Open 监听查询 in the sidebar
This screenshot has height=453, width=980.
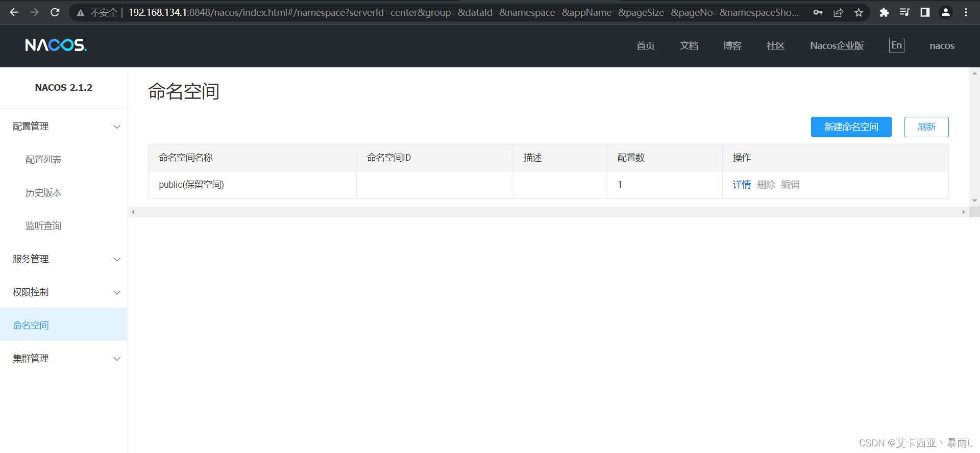coord(43,225)
